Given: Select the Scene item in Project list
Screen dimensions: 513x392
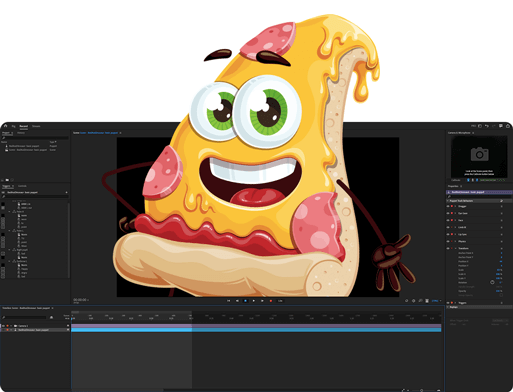Looking at the screenshot, I should point(26,150).
